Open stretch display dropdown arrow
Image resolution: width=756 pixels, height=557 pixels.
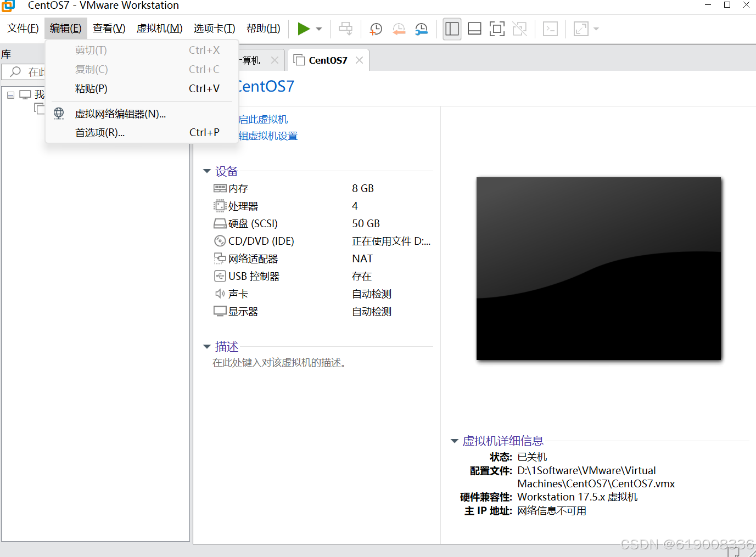pos(596,29)
